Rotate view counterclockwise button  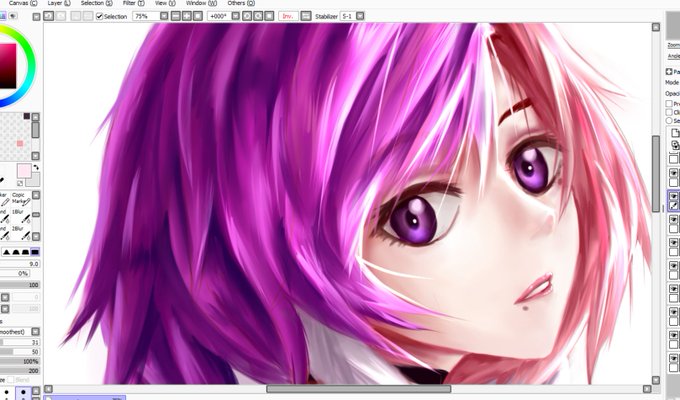[x=247, y=16]
